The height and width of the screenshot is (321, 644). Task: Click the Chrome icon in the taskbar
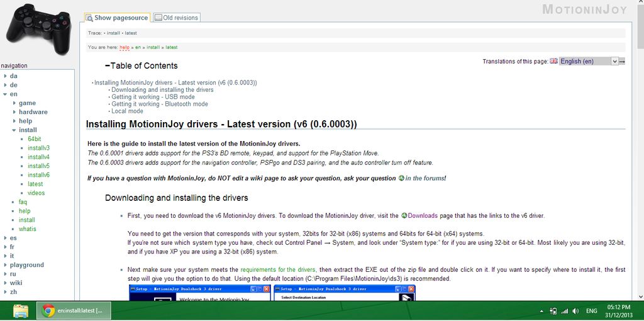pos(48,311)
